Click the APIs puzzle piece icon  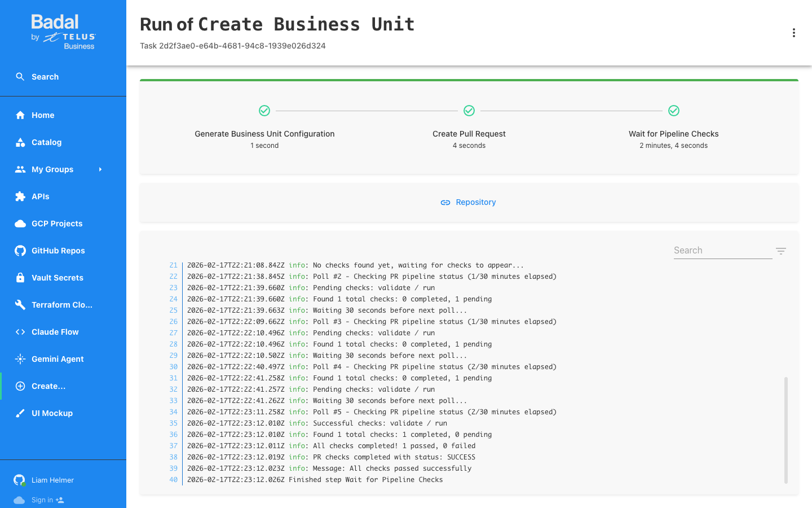[20, 196]
